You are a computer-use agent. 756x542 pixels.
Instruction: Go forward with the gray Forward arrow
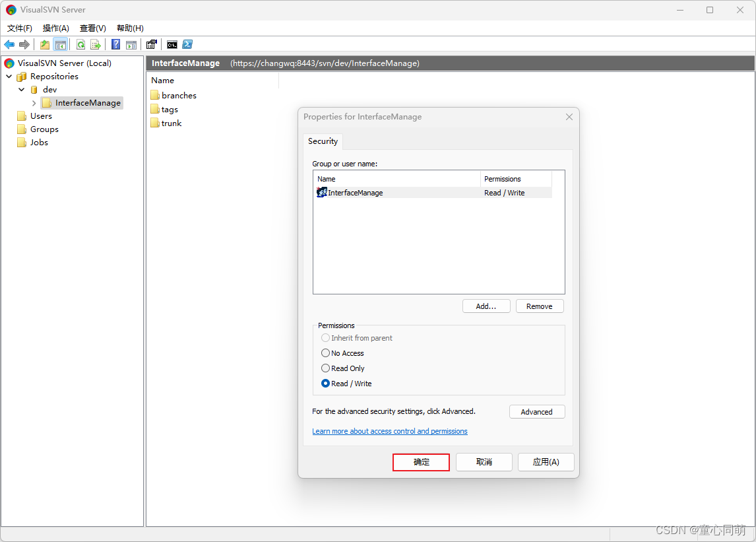pyautogui.click(x=24, y=45)
